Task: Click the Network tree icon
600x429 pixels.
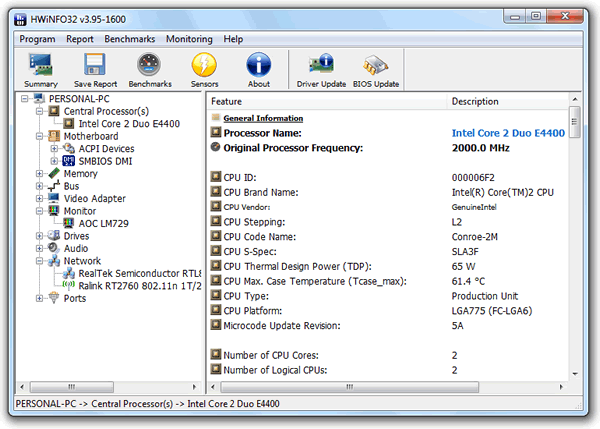Action: coord(54,261)
